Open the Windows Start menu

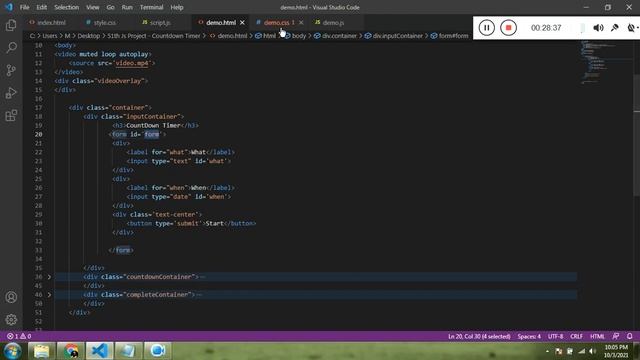[x=12, y=351]
